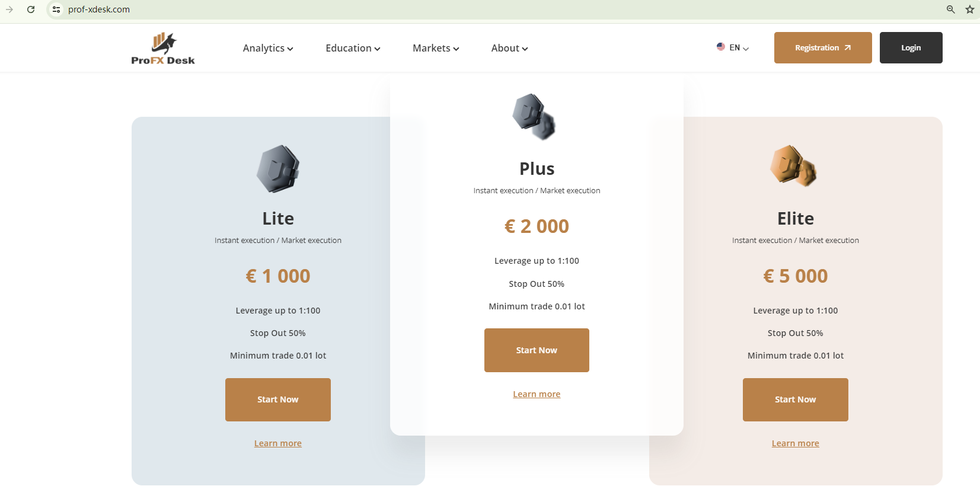Viewport: 980px width, 502px height.
Task: Expand the Education dropdown menu
Action: (x=353, y=49)
